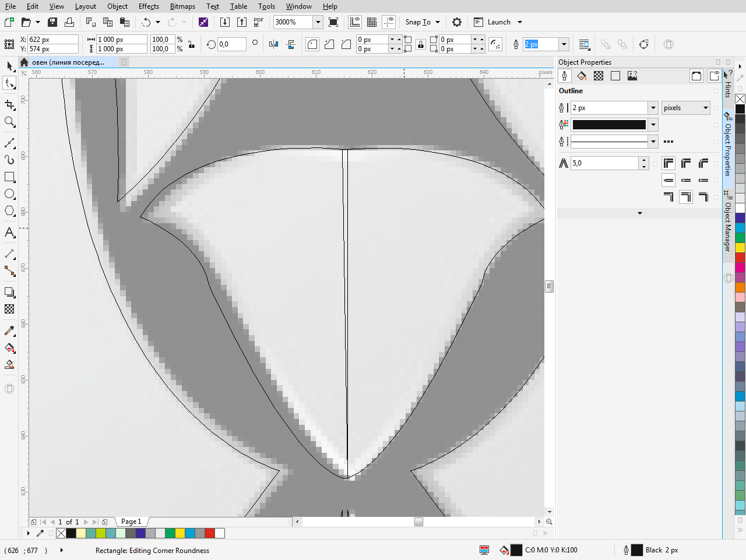Choose the Ellipse tool
This screenshot has width=746, height=560.
[x=9, y=194]
